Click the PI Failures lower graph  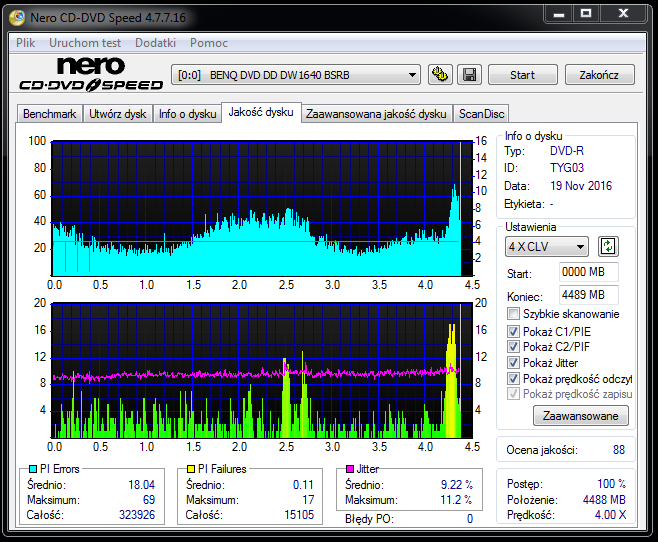coord(262,371)
